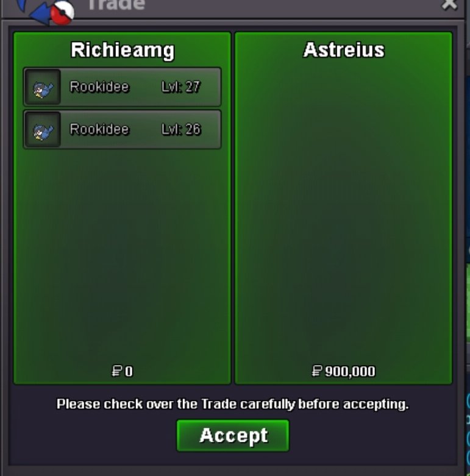Click the currency symbol beside Richieamg's 0 amount

coord(117,371)
